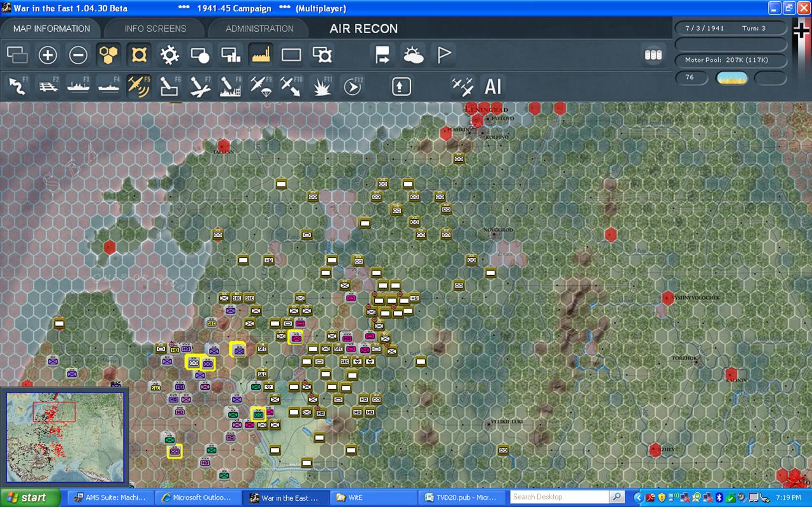Toggle the yellow hex grid display
The image size is (812, 507).
109,55
